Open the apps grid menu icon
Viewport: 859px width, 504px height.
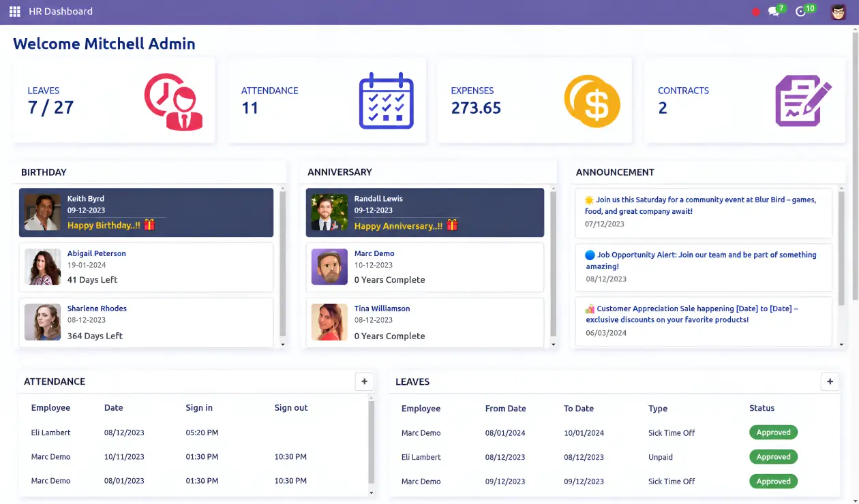pos(14,12)
